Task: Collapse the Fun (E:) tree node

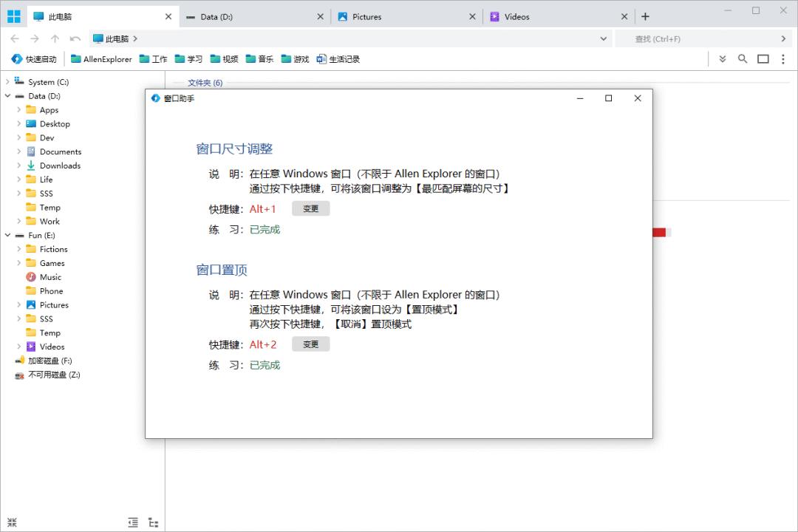Action: [x=7, y=235]
